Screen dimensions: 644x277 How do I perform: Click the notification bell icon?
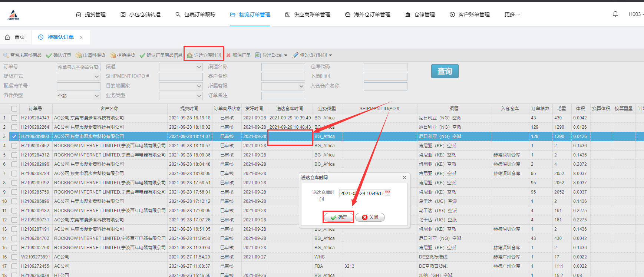pos(615,14)
